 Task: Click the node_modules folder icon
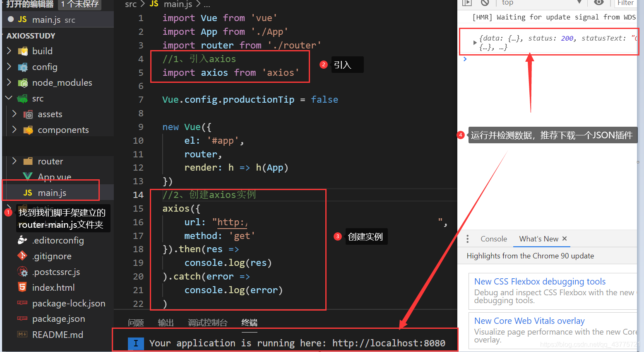23,83
